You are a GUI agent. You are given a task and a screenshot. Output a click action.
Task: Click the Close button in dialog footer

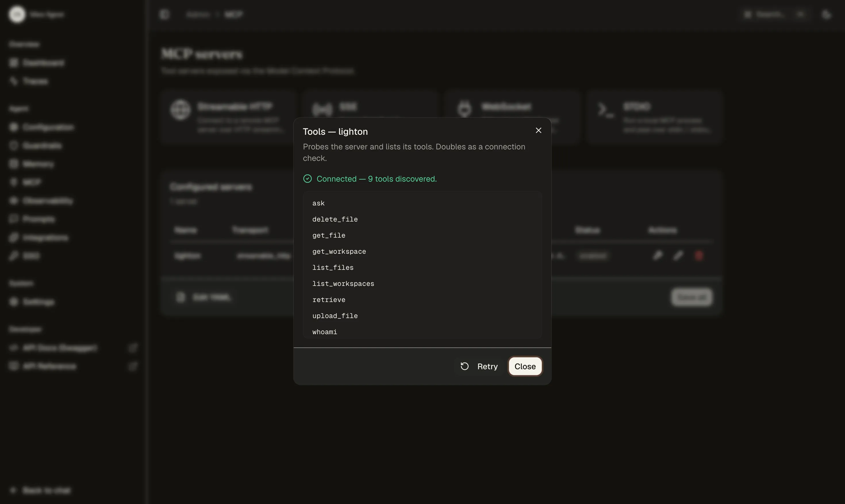tap(525, 366)
